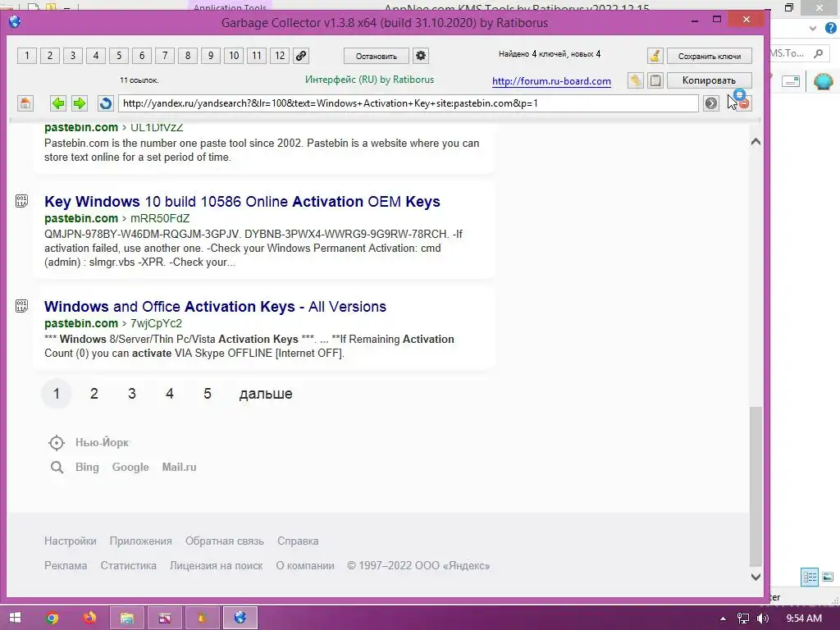Select search source button 5

pyautogui.click(x=119, y=56)
